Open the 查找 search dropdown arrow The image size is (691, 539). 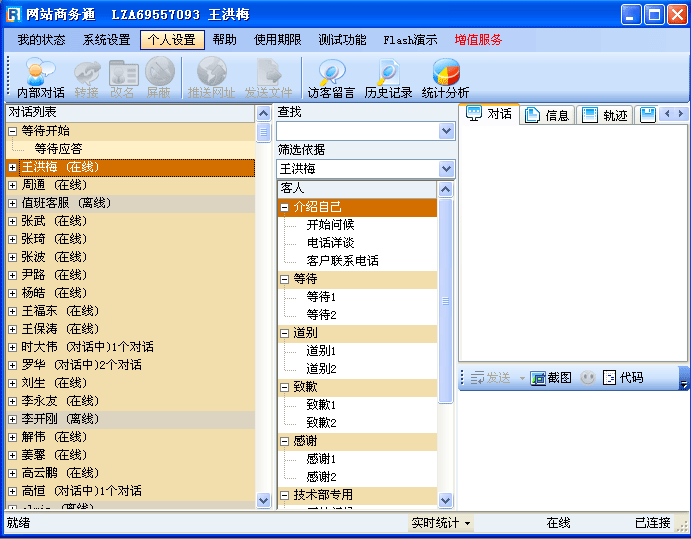[446, 131]
